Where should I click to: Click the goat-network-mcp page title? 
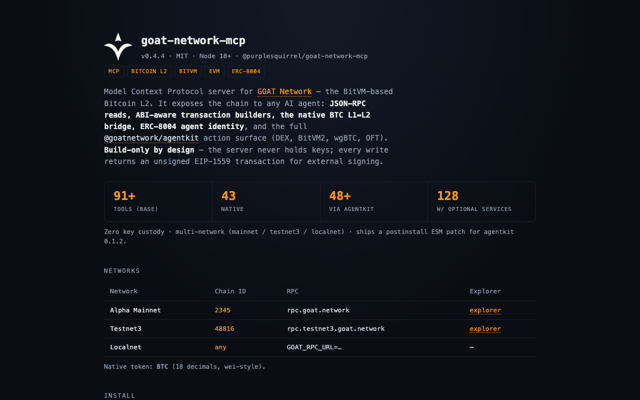[193, 40]
